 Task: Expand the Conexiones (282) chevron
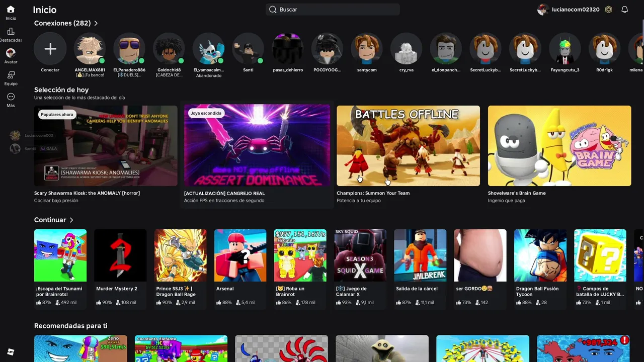coord(96,23)
